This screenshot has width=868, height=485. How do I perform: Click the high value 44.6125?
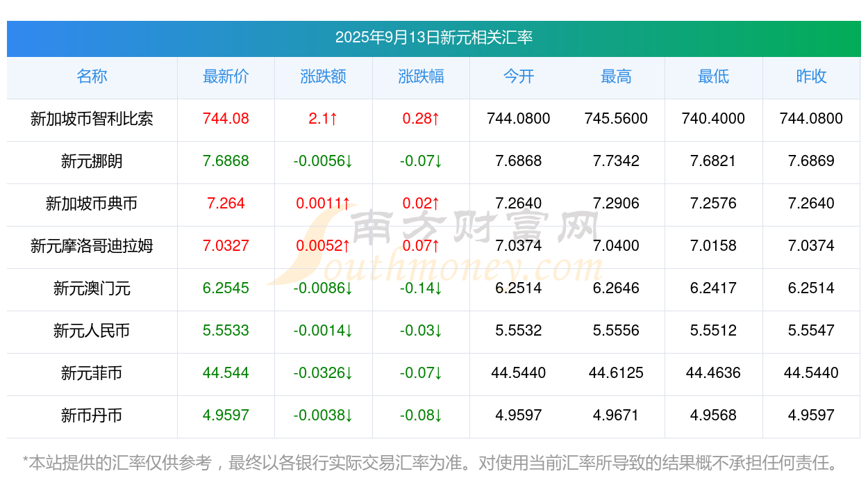616,373
